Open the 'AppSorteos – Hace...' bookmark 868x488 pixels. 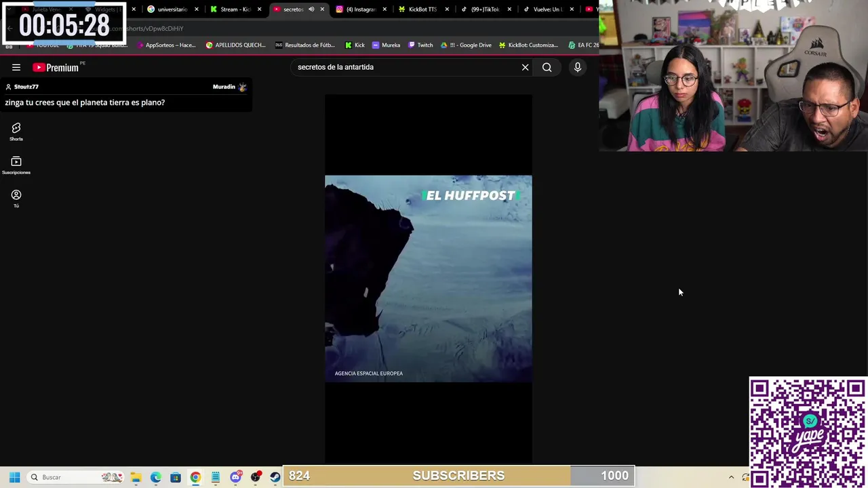(x=165, y=45)
